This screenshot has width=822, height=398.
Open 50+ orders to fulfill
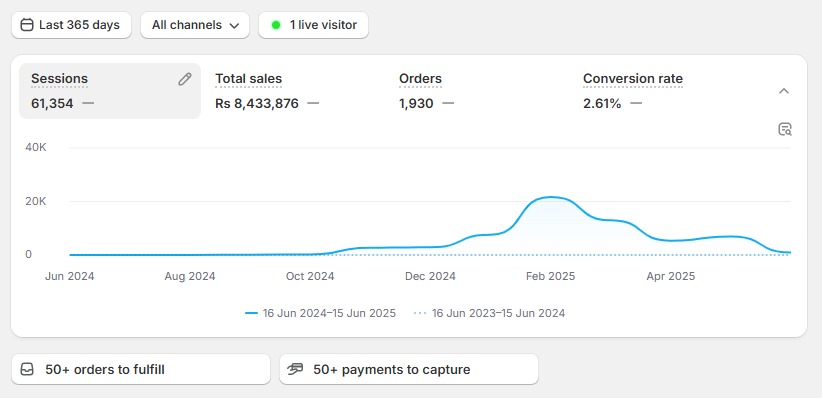click(141, 370)
